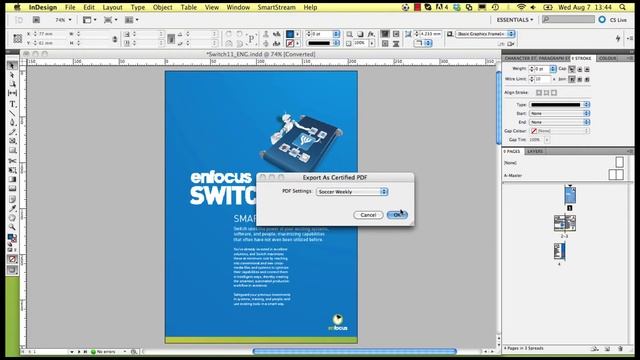Select the Line tool
The width and height of the screenshot is (640, 360).
click(12, 113)
